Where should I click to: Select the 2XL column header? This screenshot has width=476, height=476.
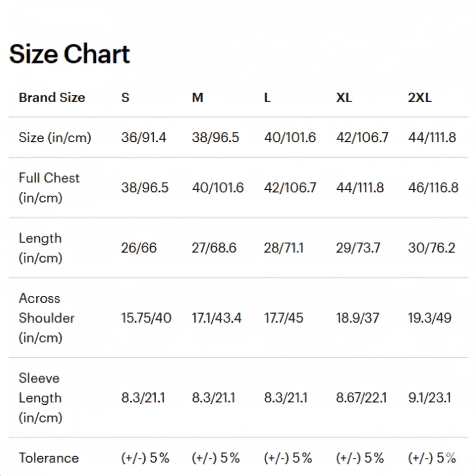point(420,98)
